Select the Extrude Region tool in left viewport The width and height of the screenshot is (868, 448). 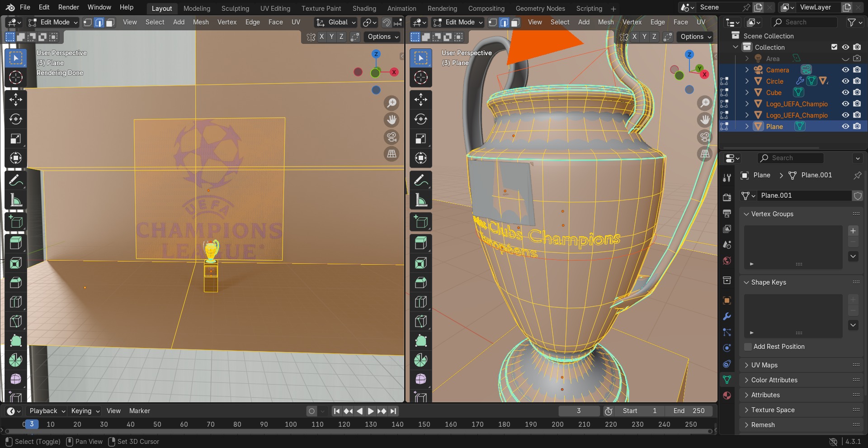point(16,243)
